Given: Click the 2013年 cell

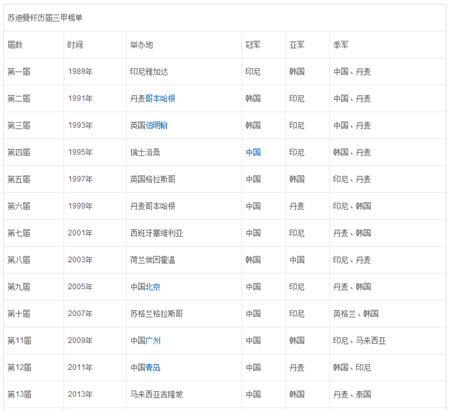Looking at the screenshot, I should [x=80, y=395].
